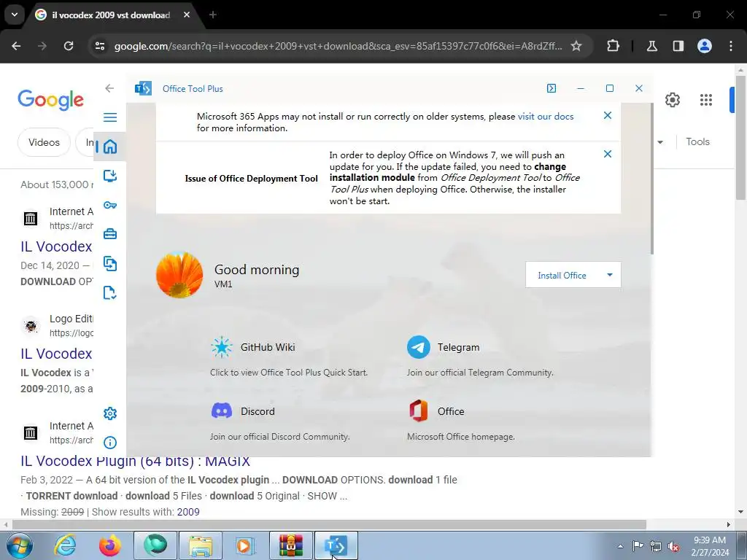Viewport: 747px width, 560px height.
Task: Click the Chrome horizontal scrollbar
Action: point(329,525)
